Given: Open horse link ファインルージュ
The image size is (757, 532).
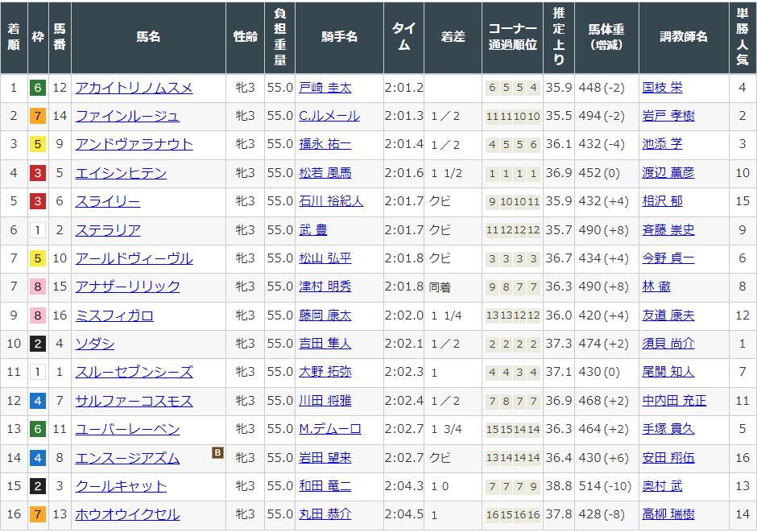Looking at the screenshot, I should (x=127, y=116).
